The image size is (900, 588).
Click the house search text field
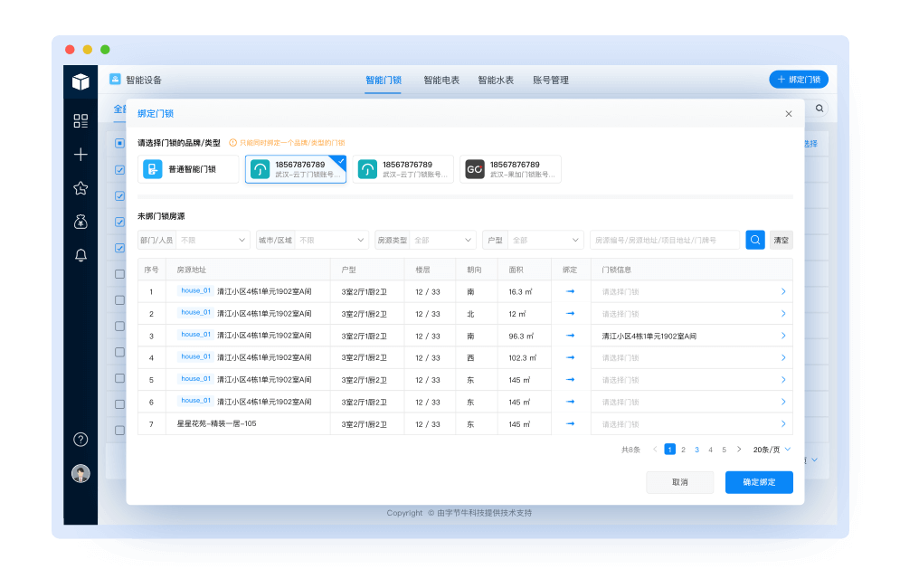point(665,240)
